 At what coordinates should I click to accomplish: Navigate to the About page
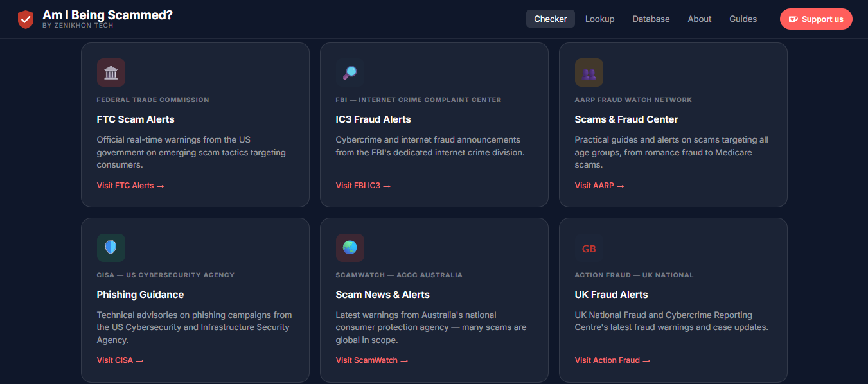[x=699, y=19]
